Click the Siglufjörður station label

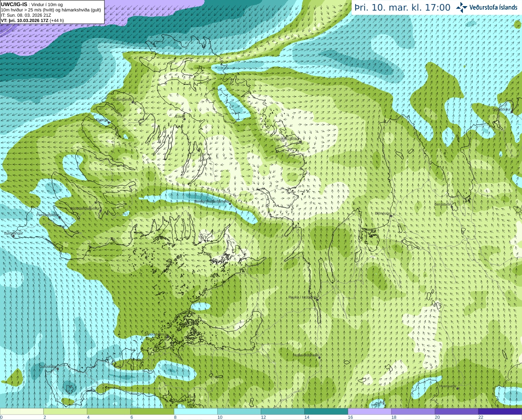pos(502,109)
